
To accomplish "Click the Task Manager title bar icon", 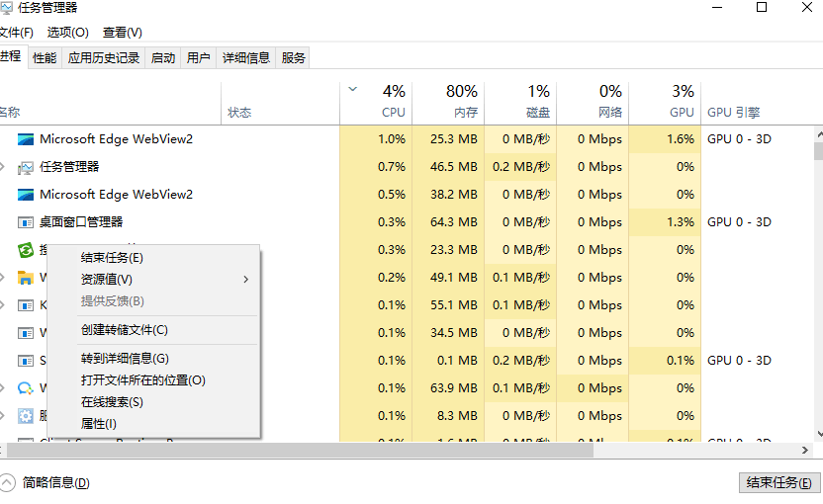I will [6, 8].
